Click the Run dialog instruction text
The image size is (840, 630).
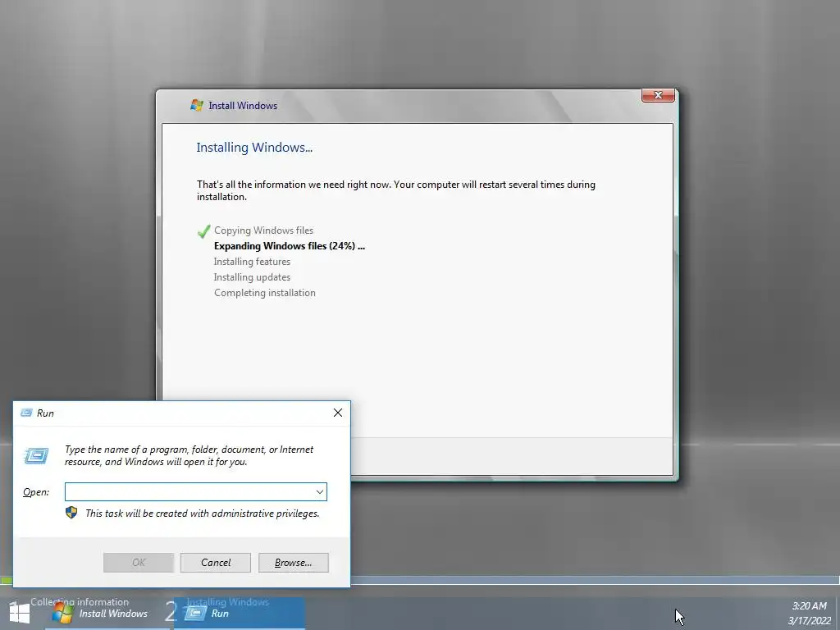click(189, 455)
